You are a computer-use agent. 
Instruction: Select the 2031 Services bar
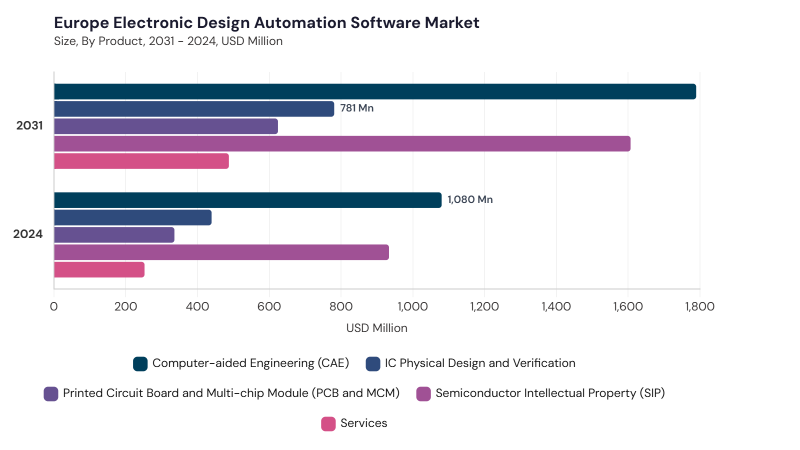(x=141, y=161)
